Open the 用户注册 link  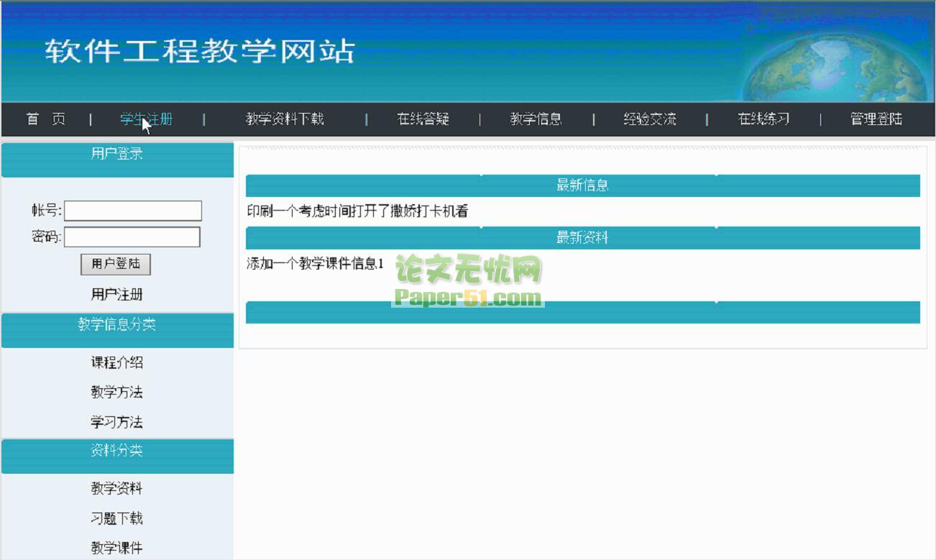pos(116,294)
